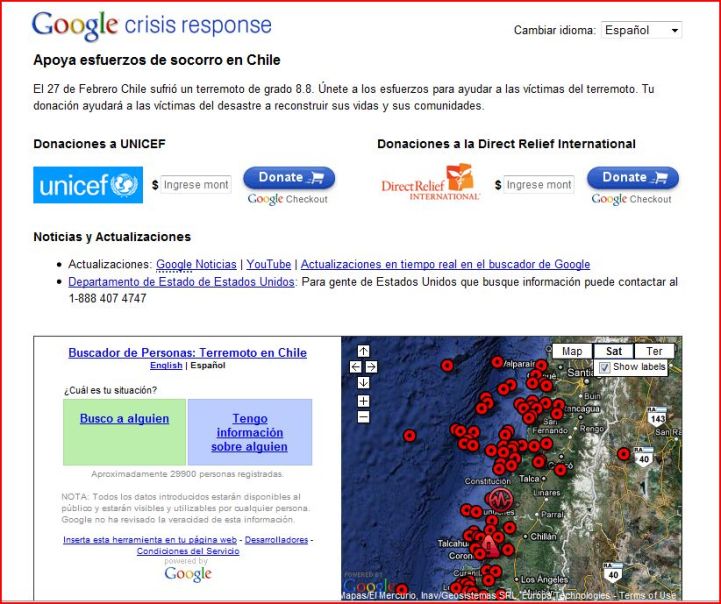Click the UNICEF logo
The image size is (721, 604).
click(x=88, y=185)
